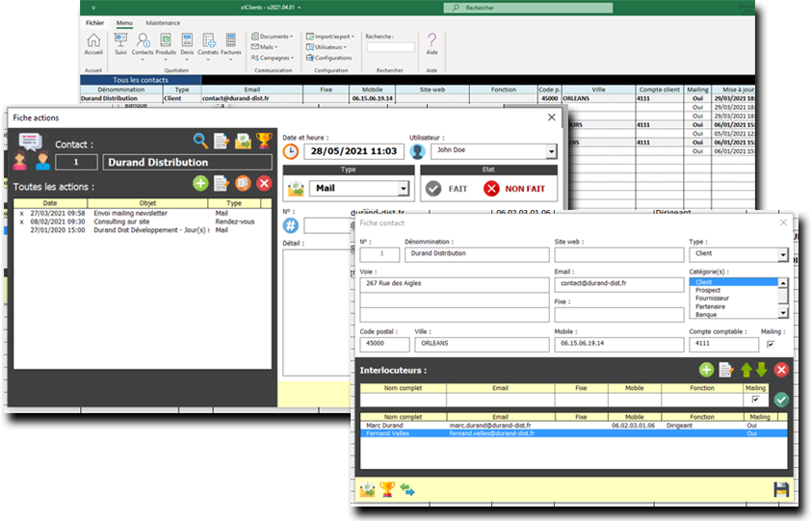
Task: Mark action as NON FAIT
Action: [514, 189]
